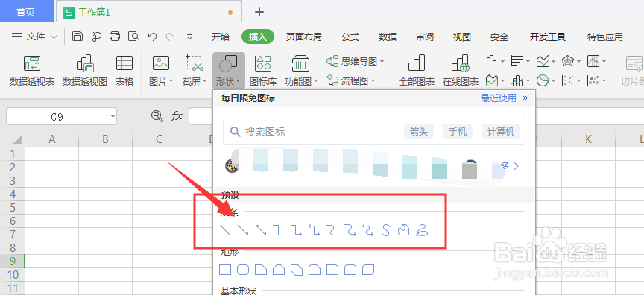
Task: Open the 数据 ribbon tab
Action: tap(388, 37)
